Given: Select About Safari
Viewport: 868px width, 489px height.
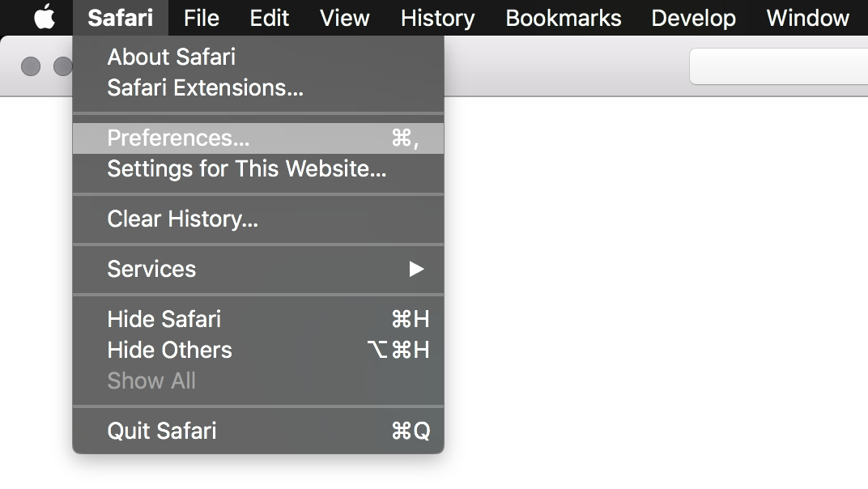Looking at the screenshot, I should 258,57.
